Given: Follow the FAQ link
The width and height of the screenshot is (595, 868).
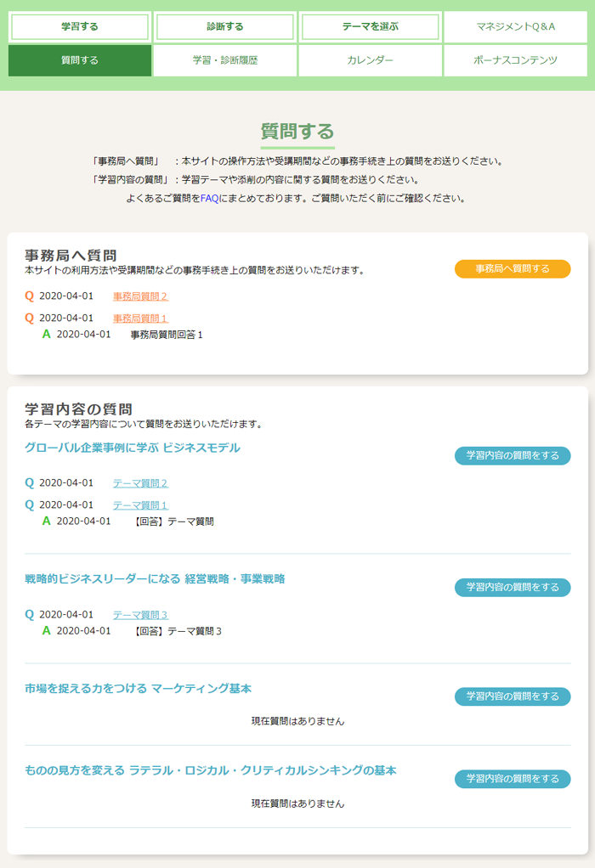Looking at the screenshot, I should coord(209,198).
